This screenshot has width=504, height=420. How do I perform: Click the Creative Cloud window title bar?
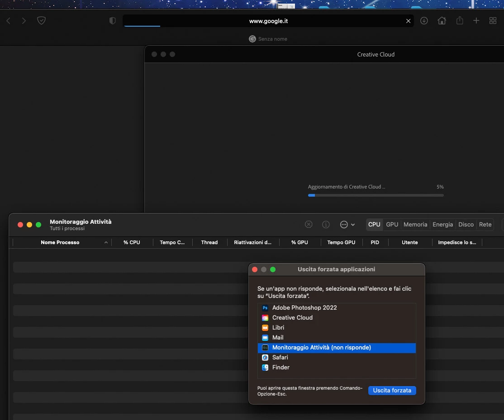[x=325, y=54]
